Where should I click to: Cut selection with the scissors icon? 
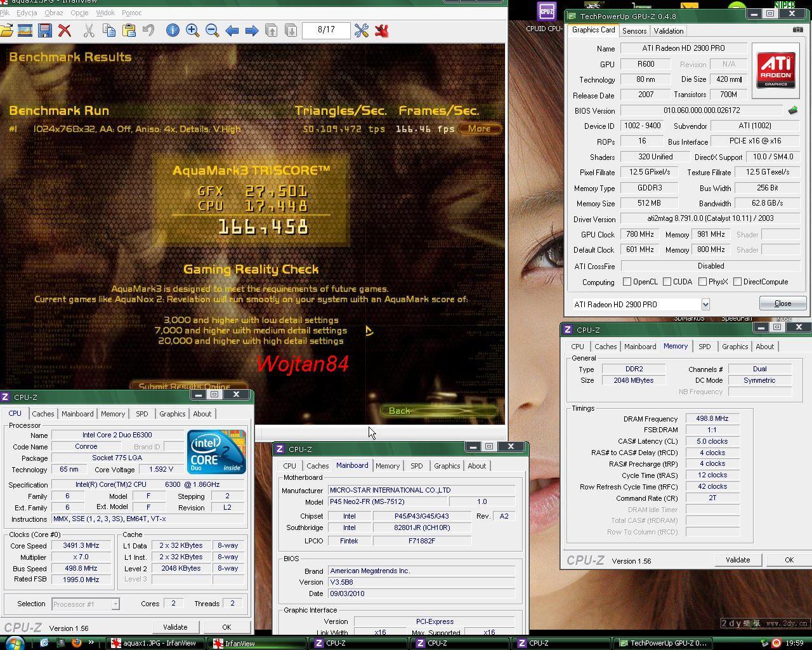(89, 30)
